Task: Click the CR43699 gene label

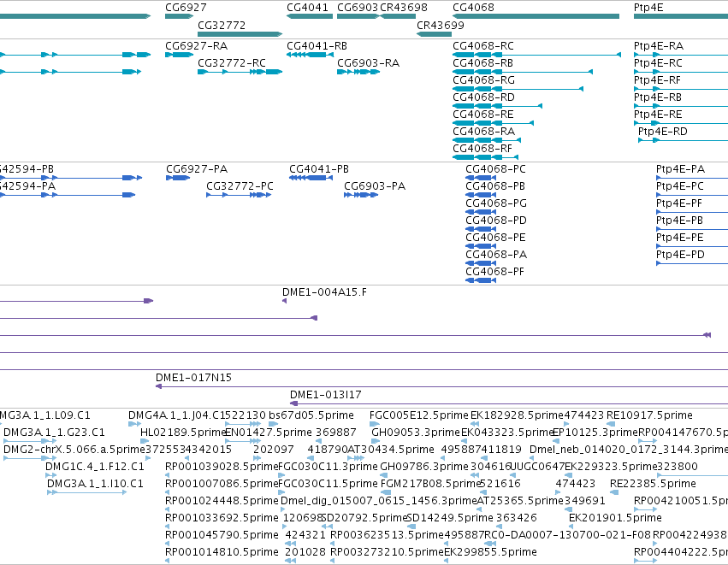Action: coord(441,25)
